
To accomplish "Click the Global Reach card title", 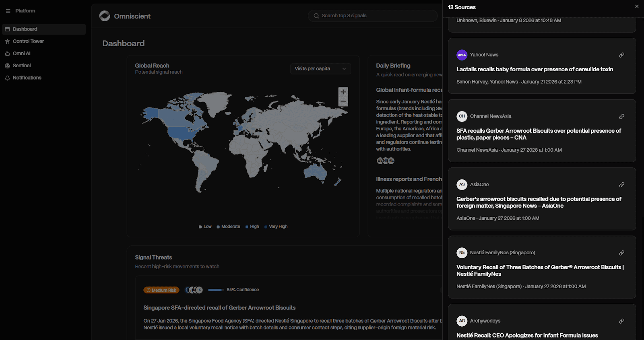I will tap(152, 66).
